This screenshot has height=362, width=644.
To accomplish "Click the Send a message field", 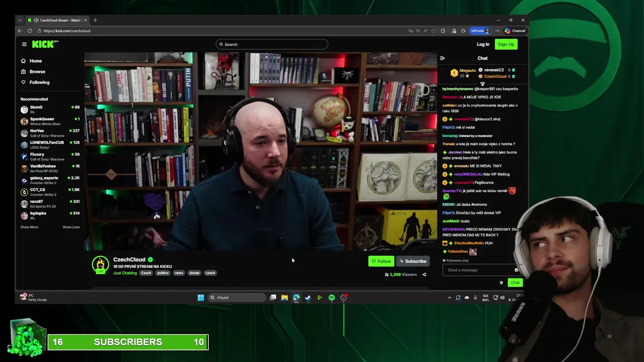I will pyautogui.click(x=477, y=270).
